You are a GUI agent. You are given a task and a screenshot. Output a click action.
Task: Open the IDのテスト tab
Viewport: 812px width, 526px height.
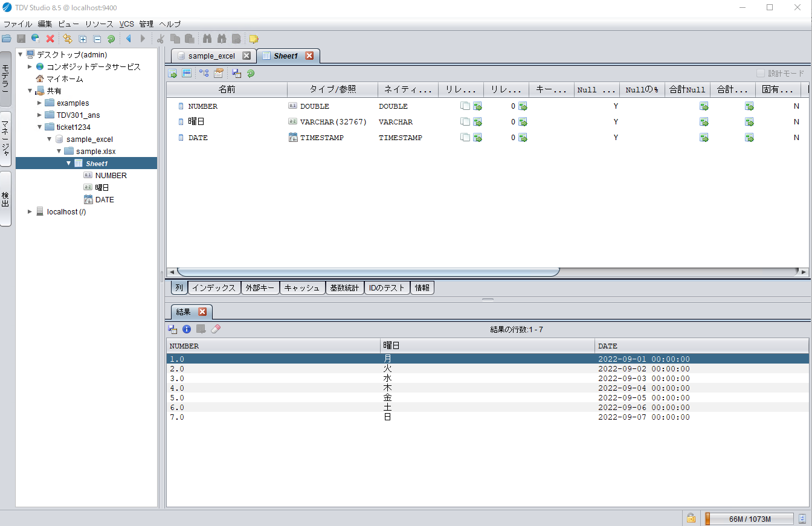pos(387,288)
